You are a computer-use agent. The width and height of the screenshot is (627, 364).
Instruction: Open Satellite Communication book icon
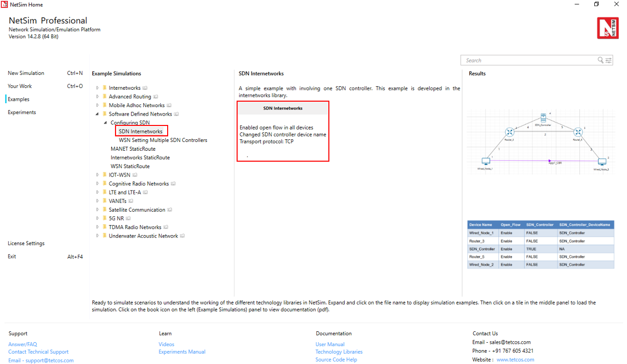coord(170,210)
